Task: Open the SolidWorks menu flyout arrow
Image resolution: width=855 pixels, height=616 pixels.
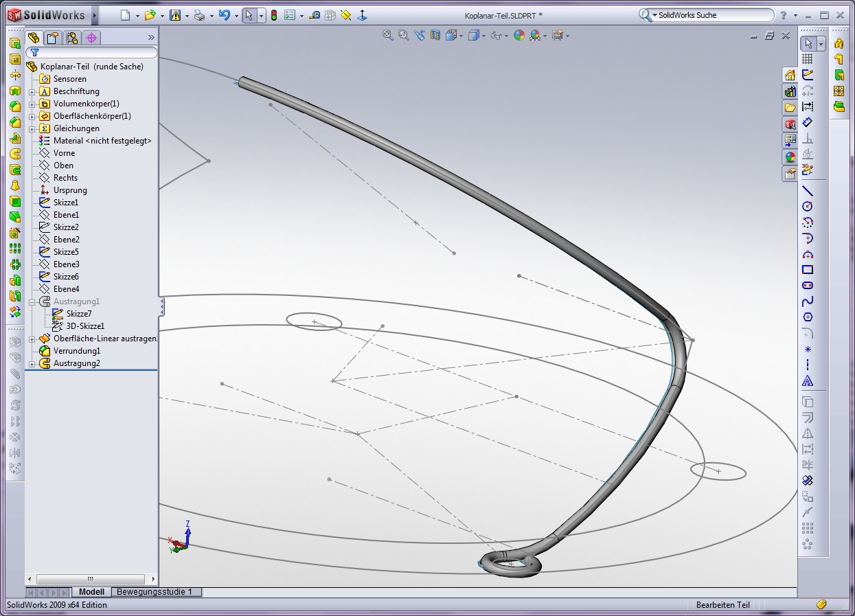Action: (x=95, y=15)
